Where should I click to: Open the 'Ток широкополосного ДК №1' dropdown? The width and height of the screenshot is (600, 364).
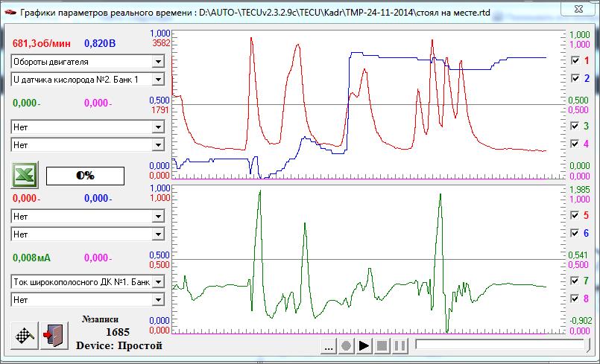point(157,282)
